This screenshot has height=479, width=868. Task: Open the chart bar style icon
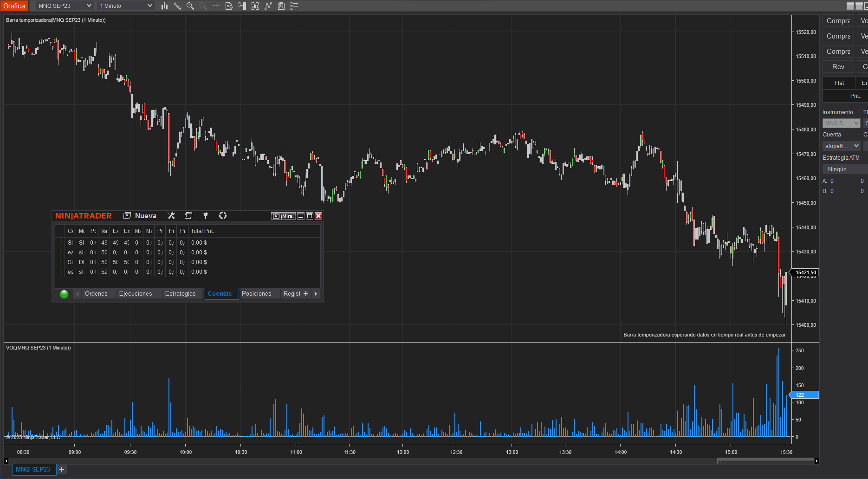pos(164,6)
